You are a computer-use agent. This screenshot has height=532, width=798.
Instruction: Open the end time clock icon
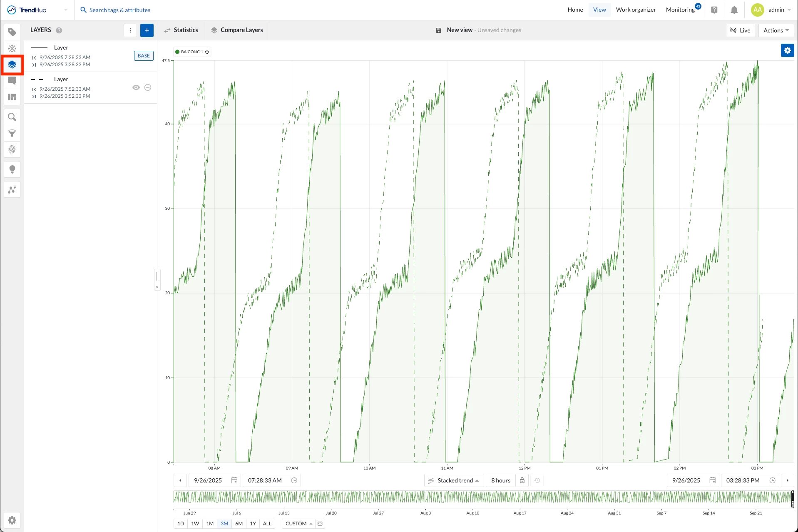tap(773, 480)
